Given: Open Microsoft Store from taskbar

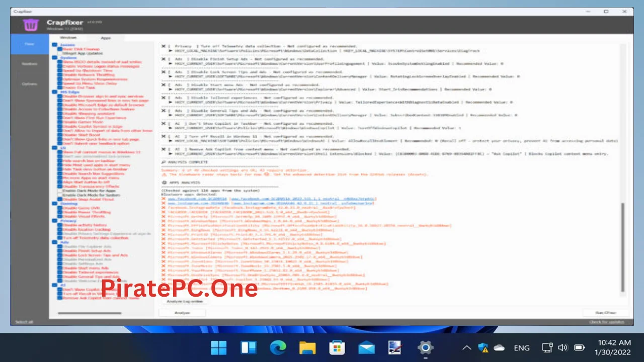Looking at the screenshot, I should pos(337,347).
